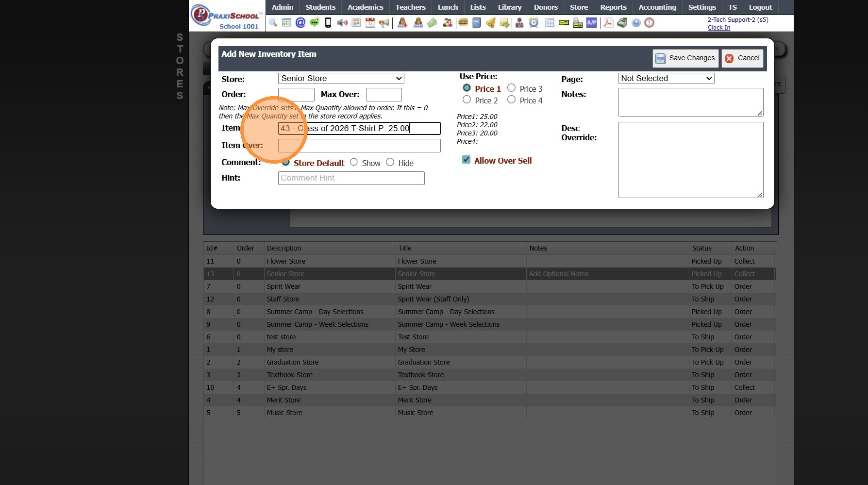Open the PDF document icon

tap(608, 23)
